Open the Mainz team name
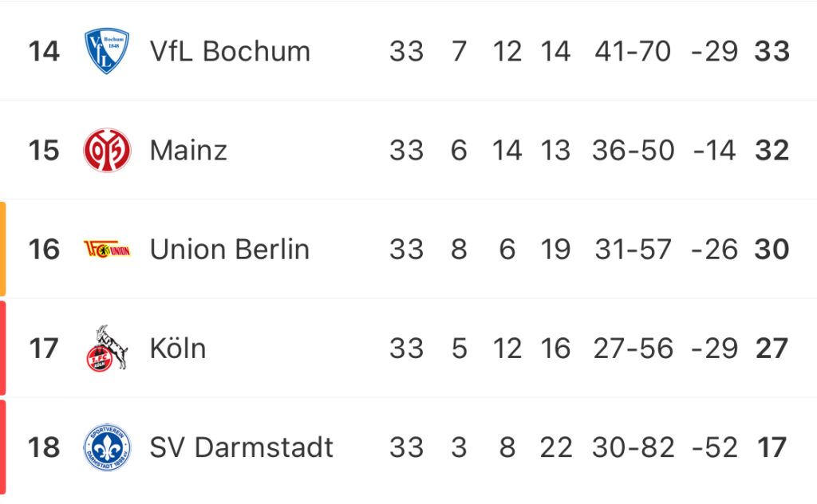Image resolution: width=817 pixels, height=504 pixels. click(188, 151)
